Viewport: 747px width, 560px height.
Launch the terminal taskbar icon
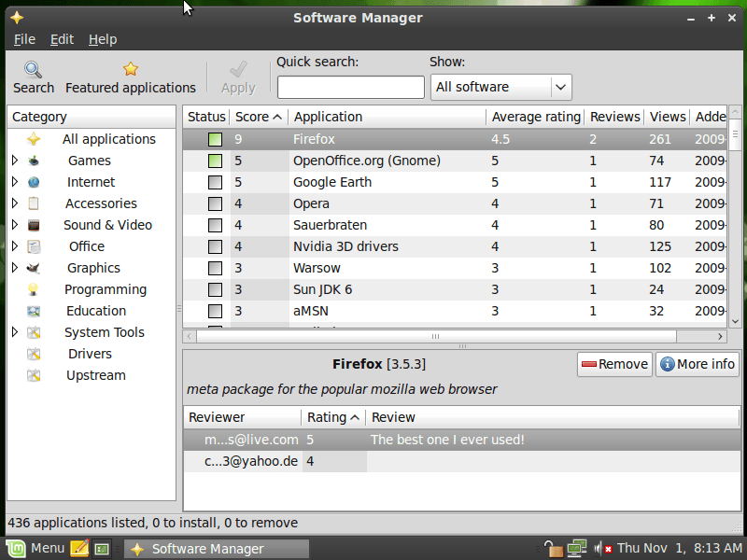pos(102,549)
